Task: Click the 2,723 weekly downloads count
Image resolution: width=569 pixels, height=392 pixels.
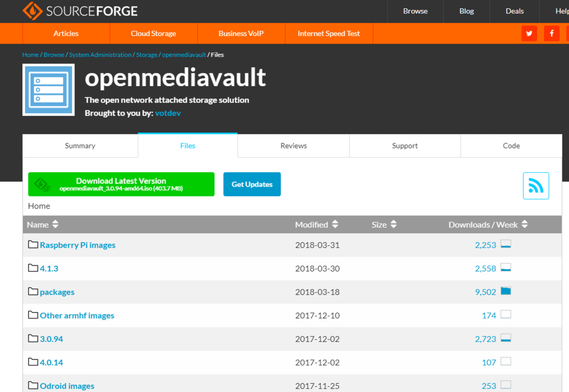Action: point(486,339)
